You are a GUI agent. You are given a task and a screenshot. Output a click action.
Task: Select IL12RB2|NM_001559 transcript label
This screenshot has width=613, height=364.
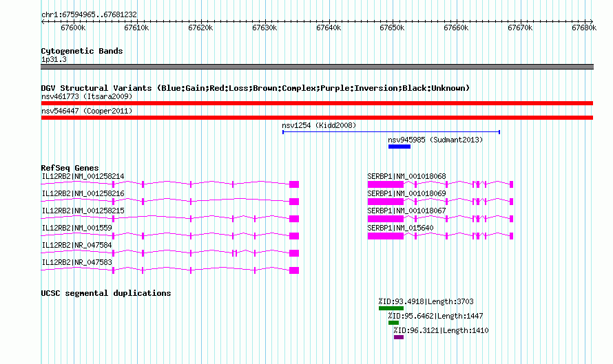(76, 228)
